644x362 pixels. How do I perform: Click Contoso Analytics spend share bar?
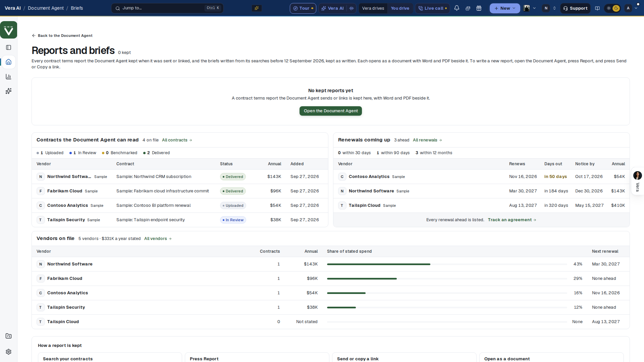click(447, 293)
